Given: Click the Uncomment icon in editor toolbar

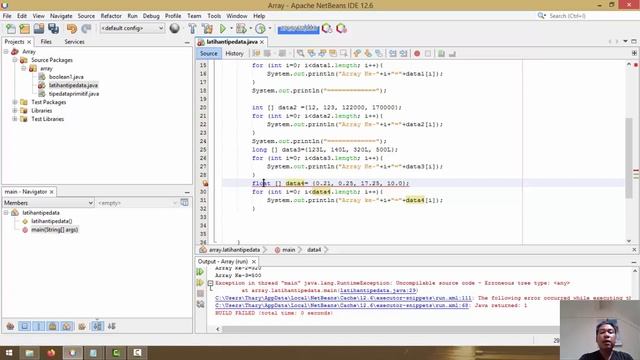Looking at the screenshot, I should point(452,53).
